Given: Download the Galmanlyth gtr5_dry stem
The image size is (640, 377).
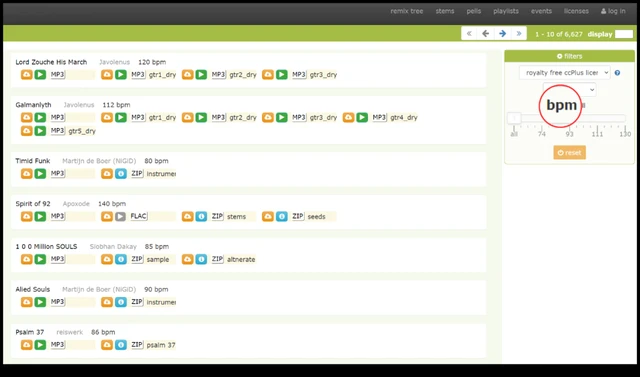Looking at the screenshot, I should (x=27, y=131).
